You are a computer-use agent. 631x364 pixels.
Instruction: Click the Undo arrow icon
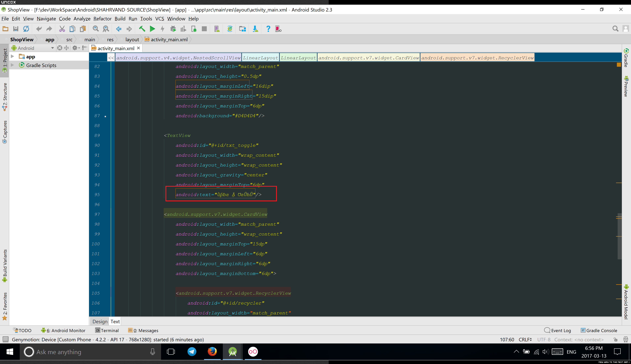click(39, 29)
